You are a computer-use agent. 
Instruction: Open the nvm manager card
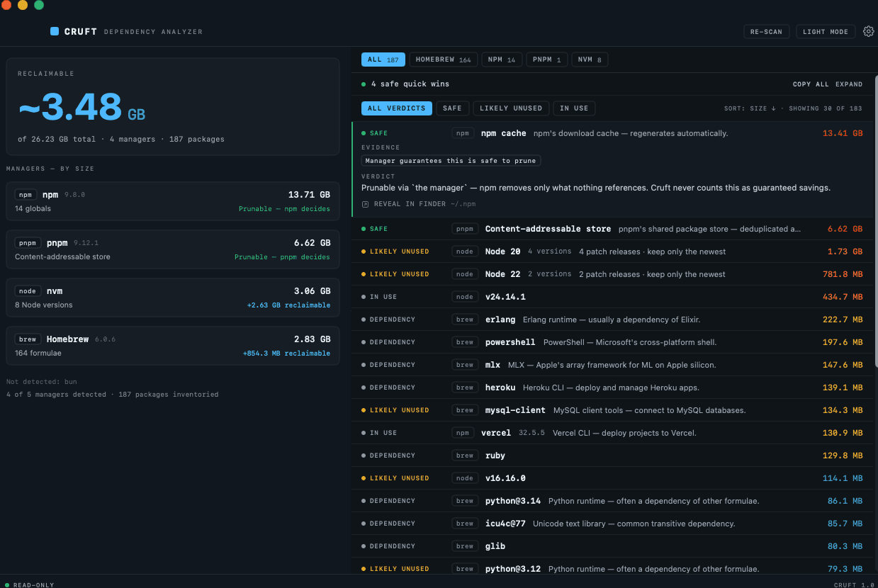point(173,298)
